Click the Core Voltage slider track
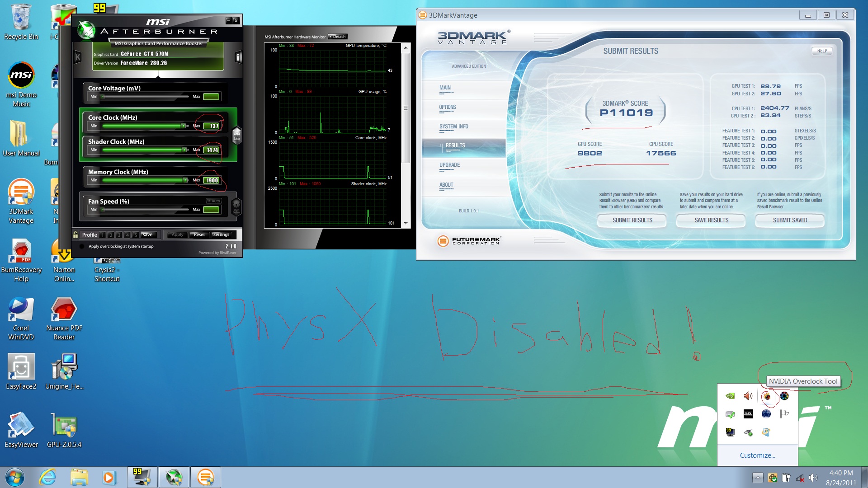 [145, 96]
